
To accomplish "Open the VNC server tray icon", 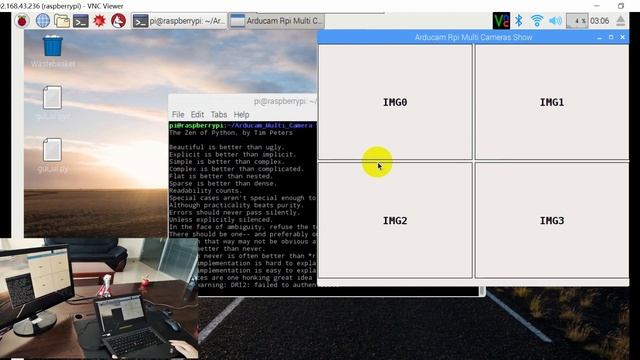I will click(x=501, y=21).
